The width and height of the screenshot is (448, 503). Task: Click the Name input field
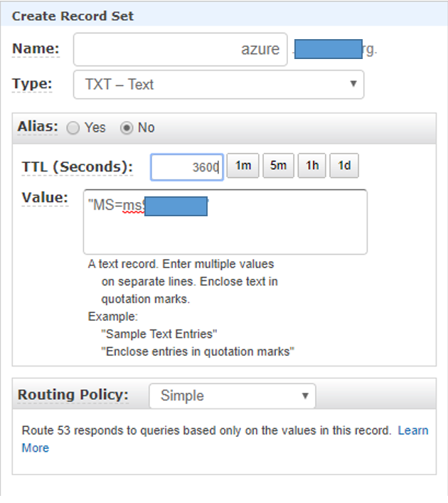(x=180, y=49)
